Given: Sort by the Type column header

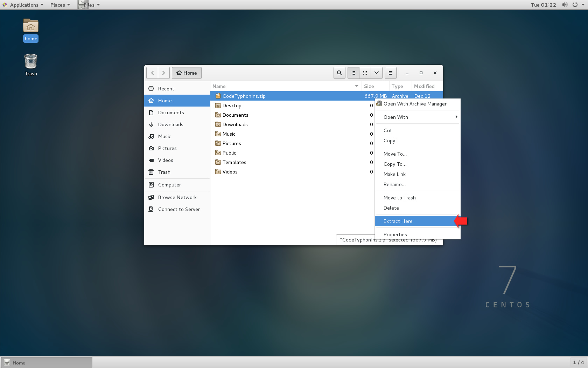Looking at the screenshot, I should tap(400, 86).
